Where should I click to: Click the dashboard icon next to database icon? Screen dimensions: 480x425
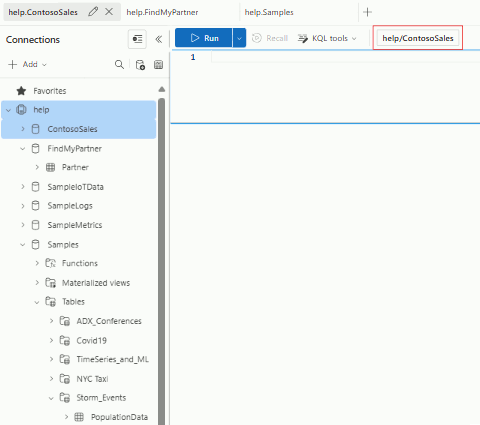coord(158,65)
